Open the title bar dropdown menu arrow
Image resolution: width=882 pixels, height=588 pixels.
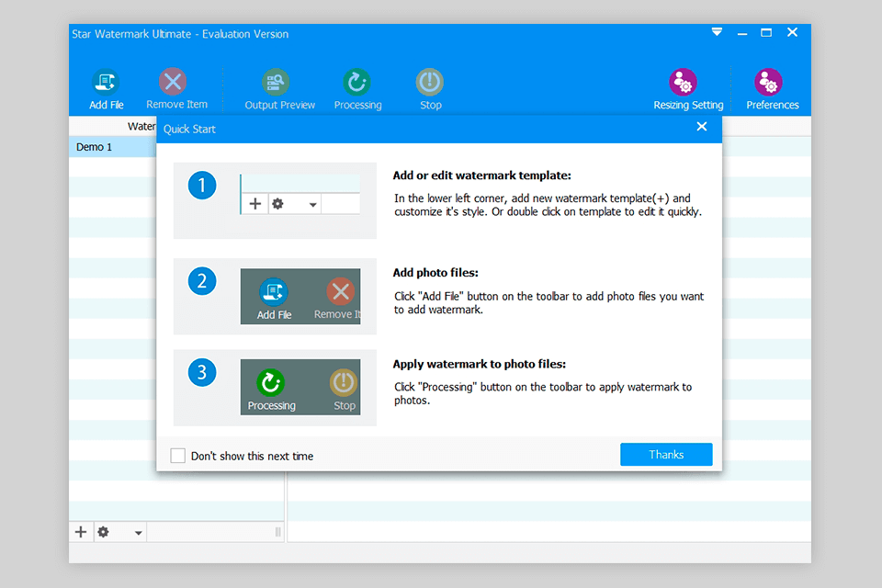717,32
